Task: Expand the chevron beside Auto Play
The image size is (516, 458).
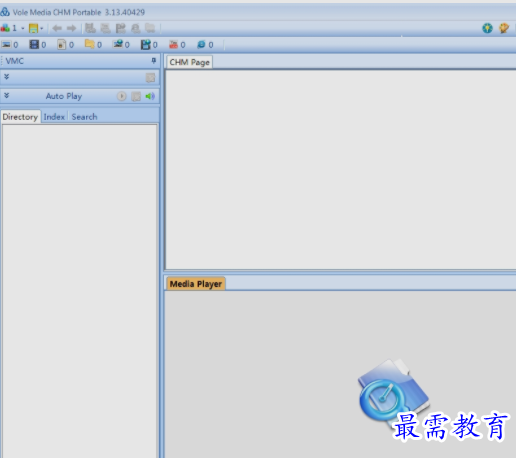Action: tap(7, 96)
